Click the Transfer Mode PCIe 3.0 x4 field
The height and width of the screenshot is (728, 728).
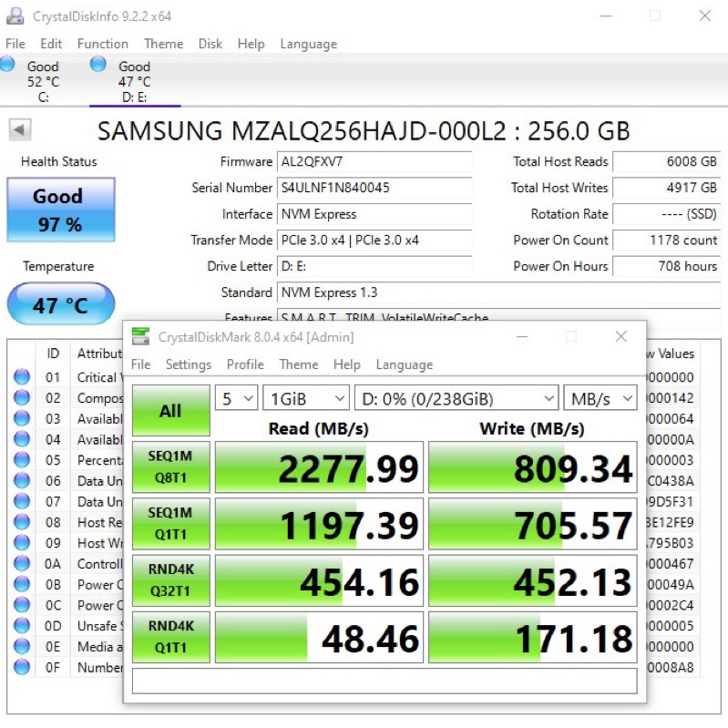(374, 240)
